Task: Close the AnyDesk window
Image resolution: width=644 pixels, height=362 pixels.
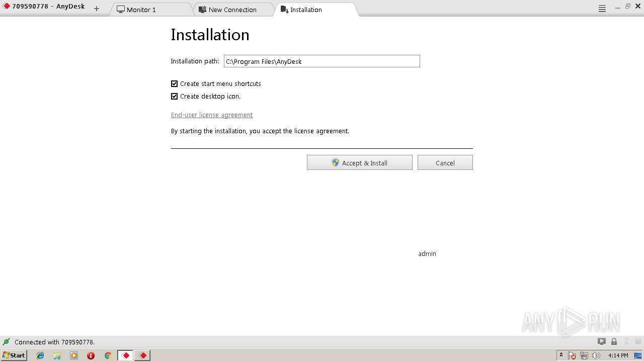Action: pyautogui.click(x=637, y=7)
